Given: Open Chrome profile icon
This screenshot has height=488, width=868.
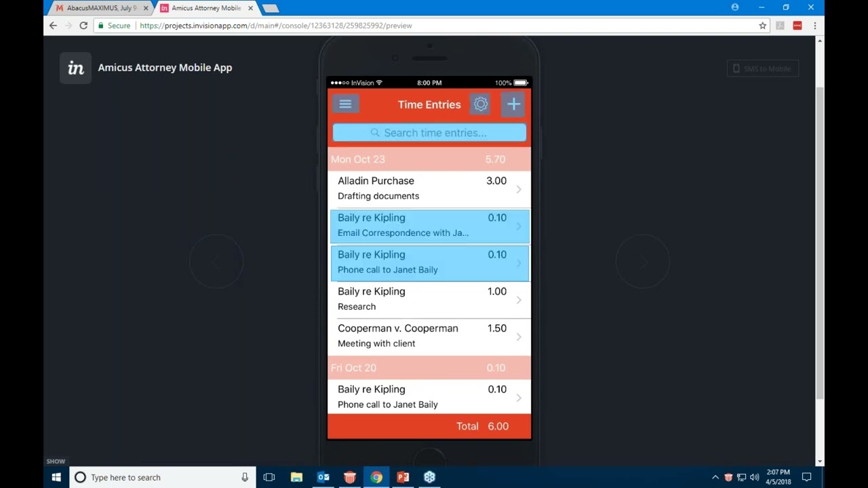Looking at the screenshot, I should [735, 7].
